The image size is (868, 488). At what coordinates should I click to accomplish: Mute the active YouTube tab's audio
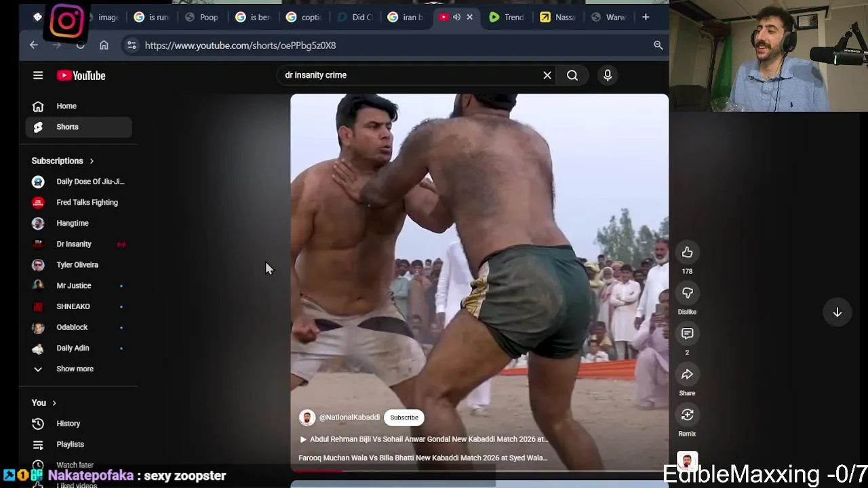[x=456, y=18]
